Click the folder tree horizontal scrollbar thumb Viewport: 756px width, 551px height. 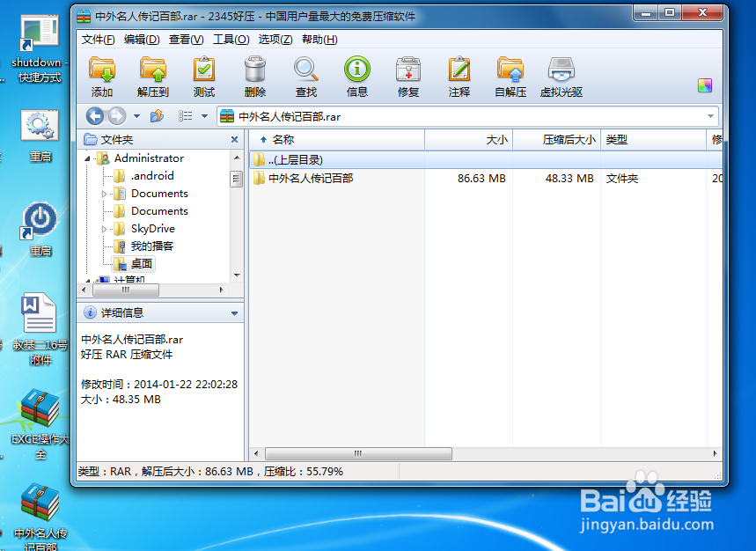pyautogui.click(x=125, y=290)
